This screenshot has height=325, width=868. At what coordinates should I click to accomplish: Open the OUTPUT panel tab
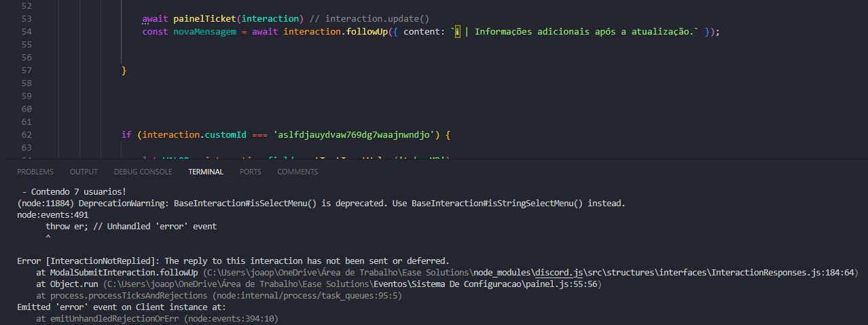84,172
